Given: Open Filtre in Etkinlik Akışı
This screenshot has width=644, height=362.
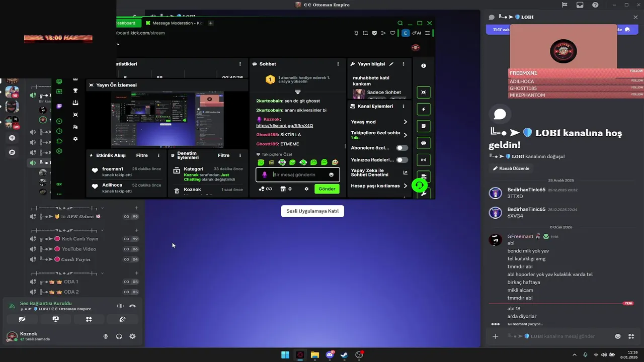Looking at the screenshot, I should [x=142, y=155].
